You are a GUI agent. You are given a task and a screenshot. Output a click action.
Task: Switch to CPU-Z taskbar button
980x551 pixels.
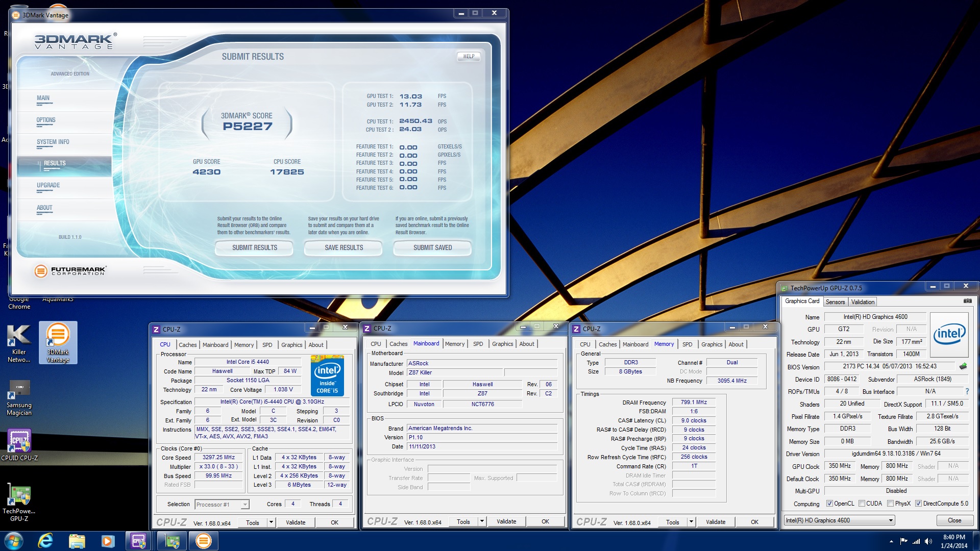coord(139,541)
